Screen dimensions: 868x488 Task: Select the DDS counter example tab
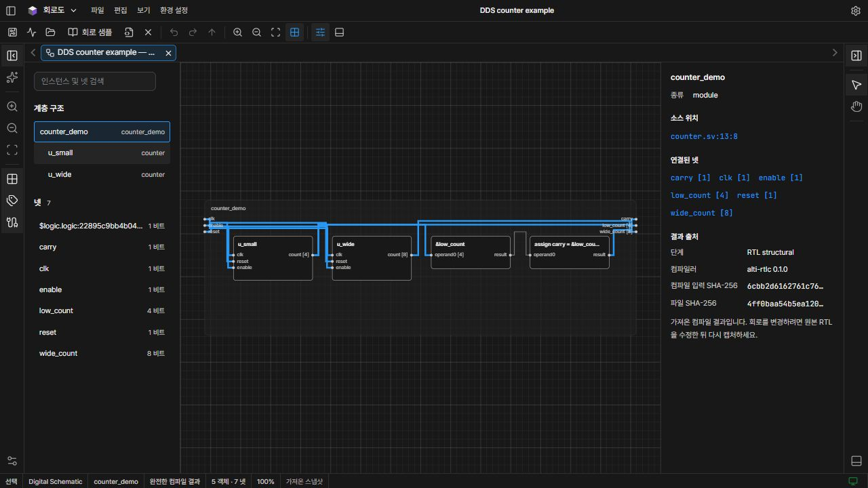tap(100, 53)
